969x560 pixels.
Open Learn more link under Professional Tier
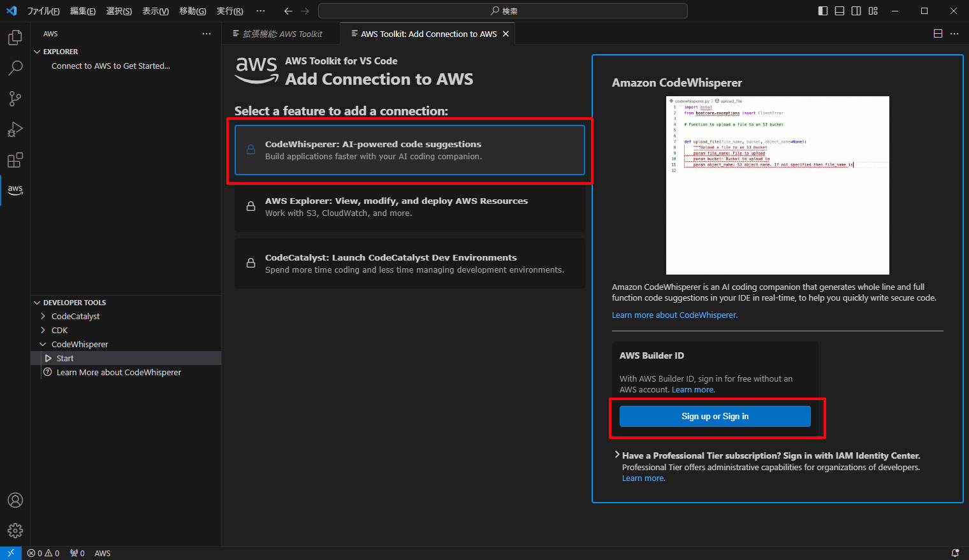coord(643,478)
